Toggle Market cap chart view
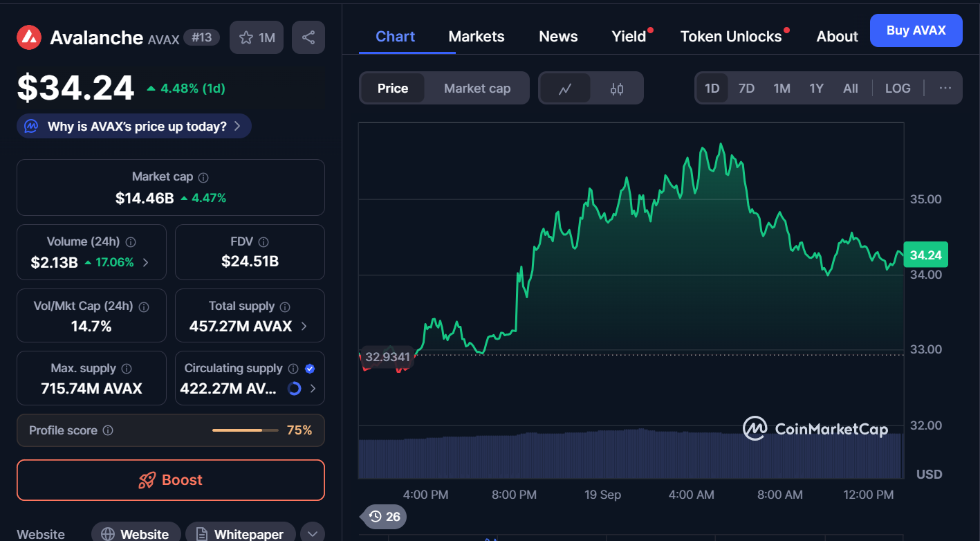980x541 pixels. [477, 89]
